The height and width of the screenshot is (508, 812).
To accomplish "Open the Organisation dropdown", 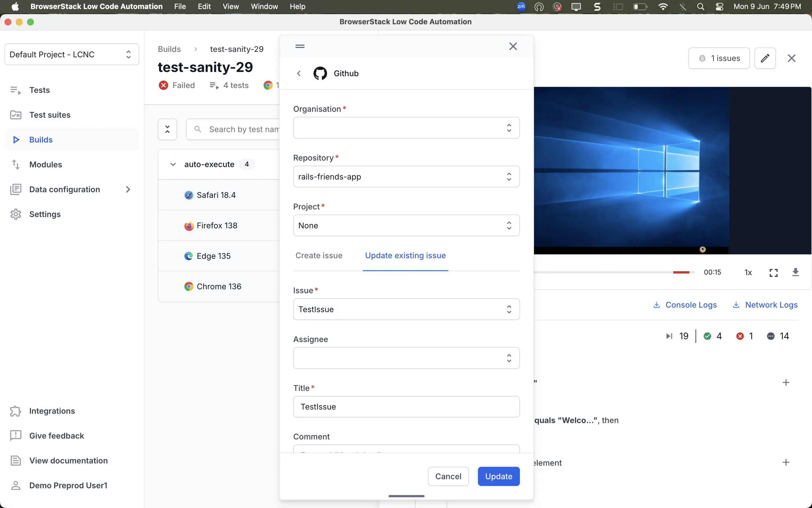I will coord(406,128).
